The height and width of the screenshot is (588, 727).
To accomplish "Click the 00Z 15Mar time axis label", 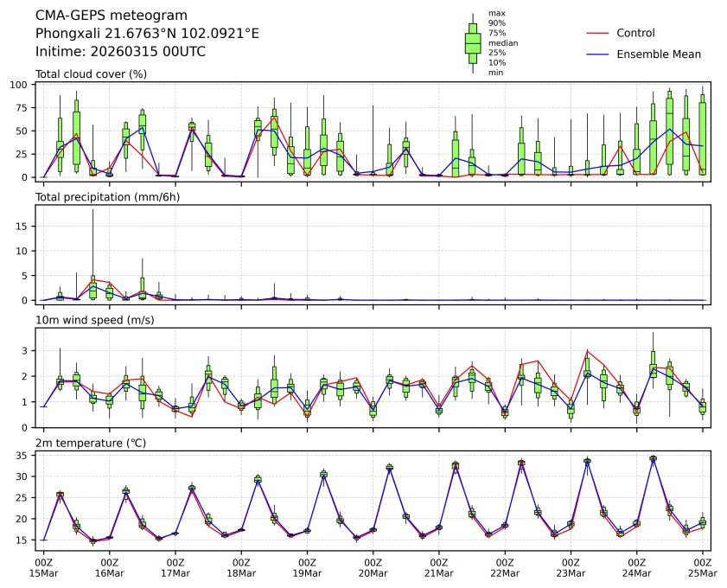I will pos(43,567).
